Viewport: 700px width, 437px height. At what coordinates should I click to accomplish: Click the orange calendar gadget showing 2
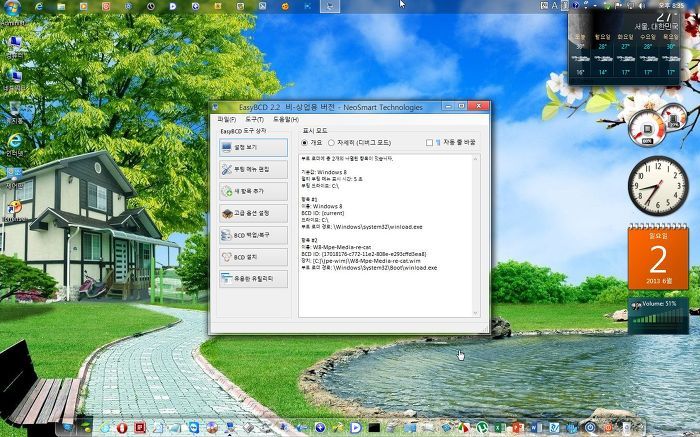[x=658, y=259]
